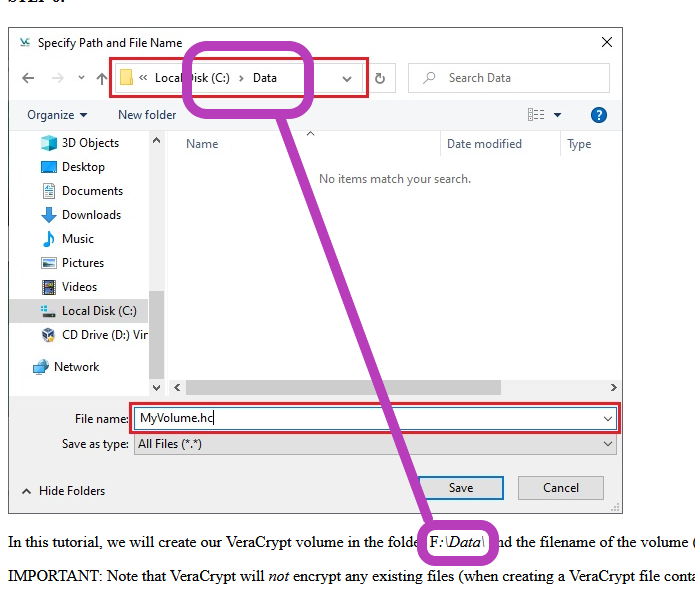Click the Network icon in sidebar
The width and height of the screenshot is (695, 589).
pos(41,367)
